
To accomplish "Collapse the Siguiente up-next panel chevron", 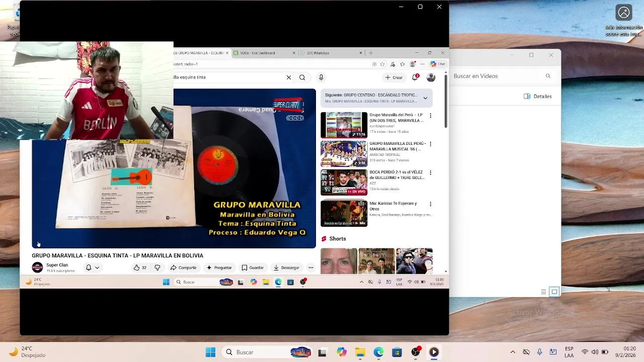I will pos(425,98).
